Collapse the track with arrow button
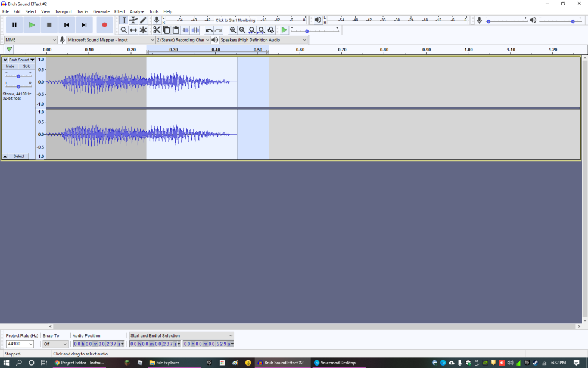Viewport: 588px width, 368px height. coord(5,157)
